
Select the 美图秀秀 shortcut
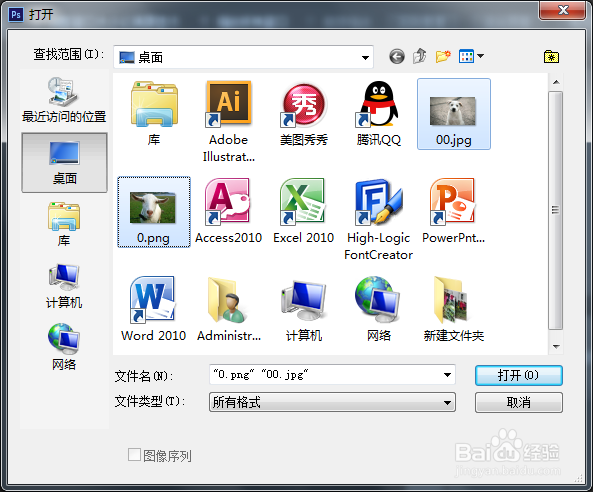tap(304, 114)
